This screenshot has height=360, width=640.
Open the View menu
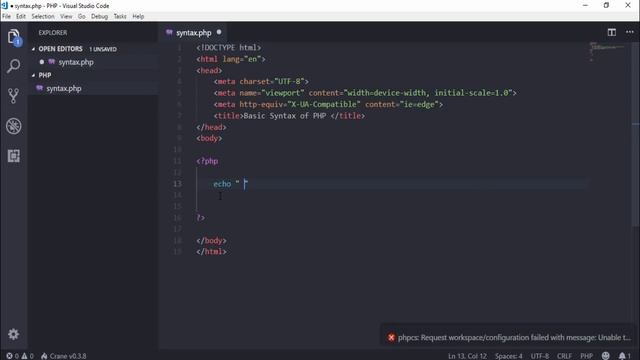pyautogui.click(x=66, y=16)
